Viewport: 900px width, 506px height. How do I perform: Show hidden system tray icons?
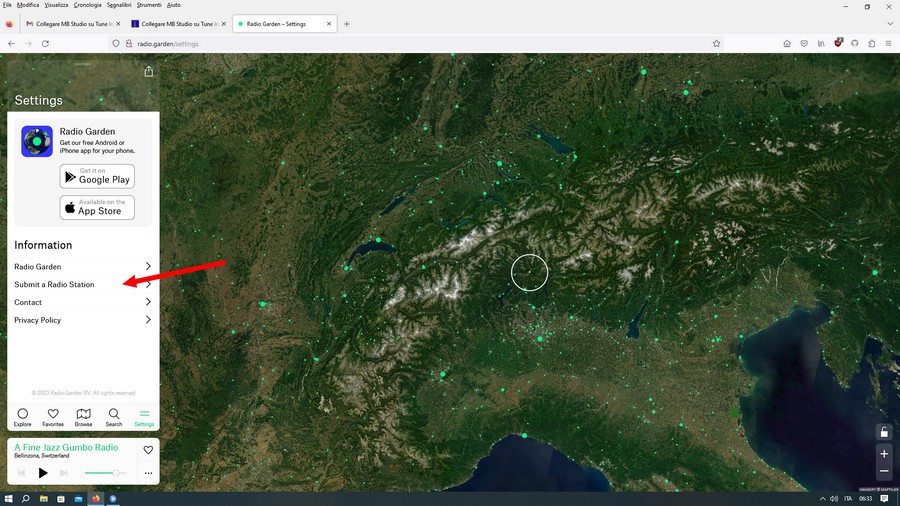coord(822,499)
